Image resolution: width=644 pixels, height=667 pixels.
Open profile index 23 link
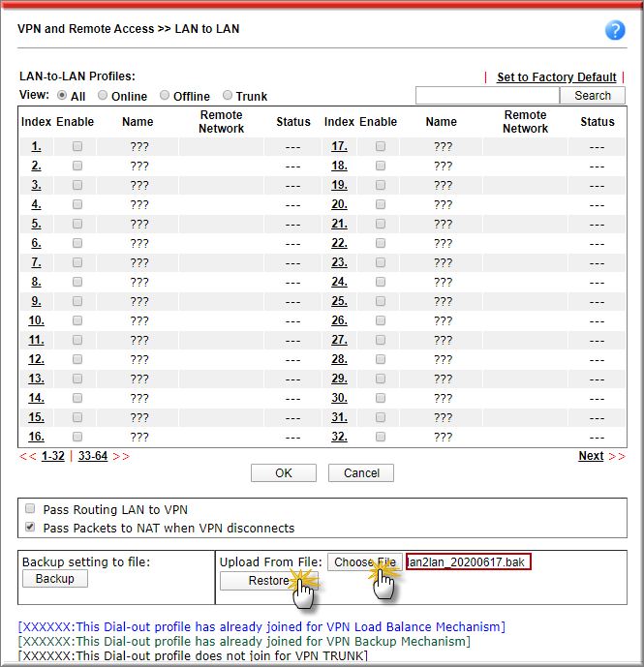[339, 263]
